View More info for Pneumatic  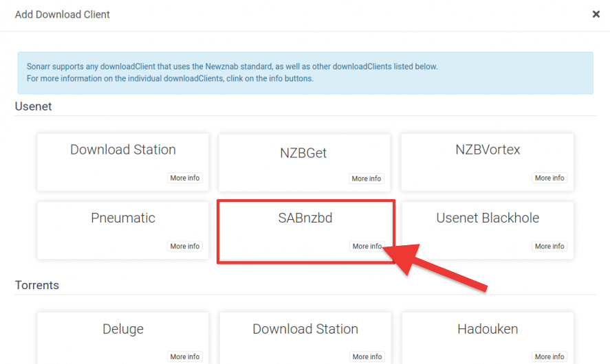(184, 246)
